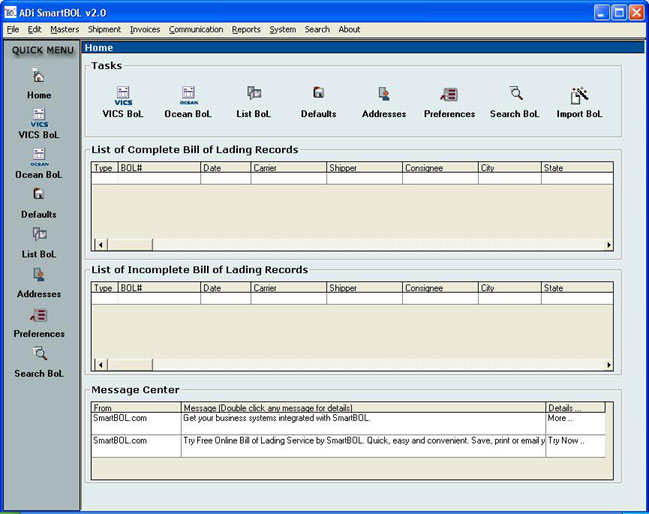Sort Complete records by State column header
The image size is (649, 514).
point(577,168)
